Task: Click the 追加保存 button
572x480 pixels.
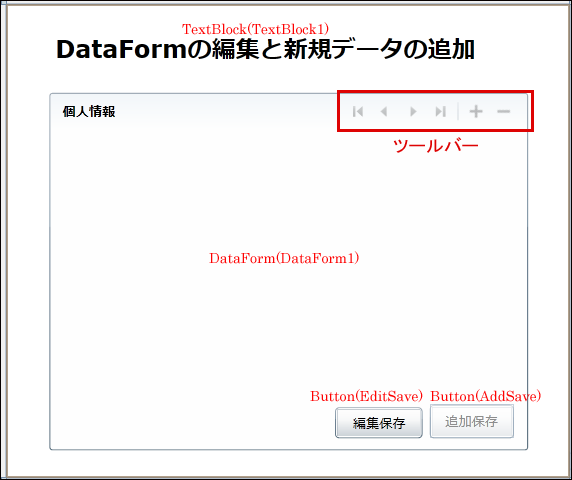Action: [x=472, y=421]
